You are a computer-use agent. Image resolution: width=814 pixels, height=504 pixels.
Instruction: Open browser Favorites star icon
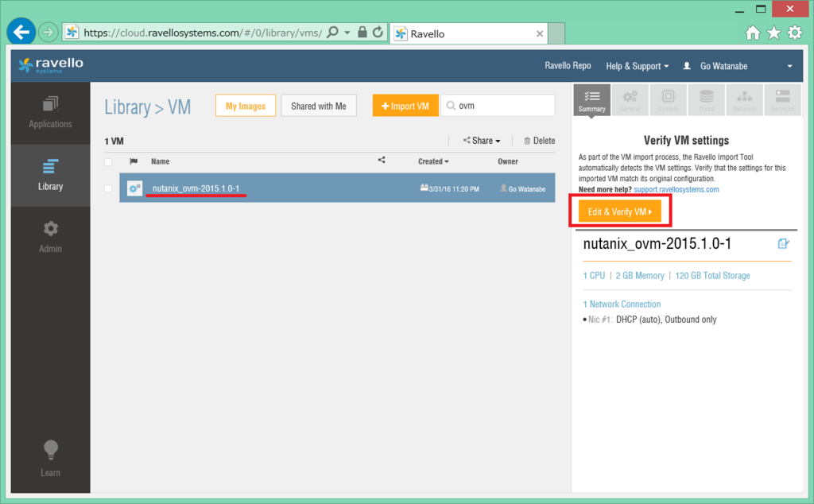click(x=773, y=33)
